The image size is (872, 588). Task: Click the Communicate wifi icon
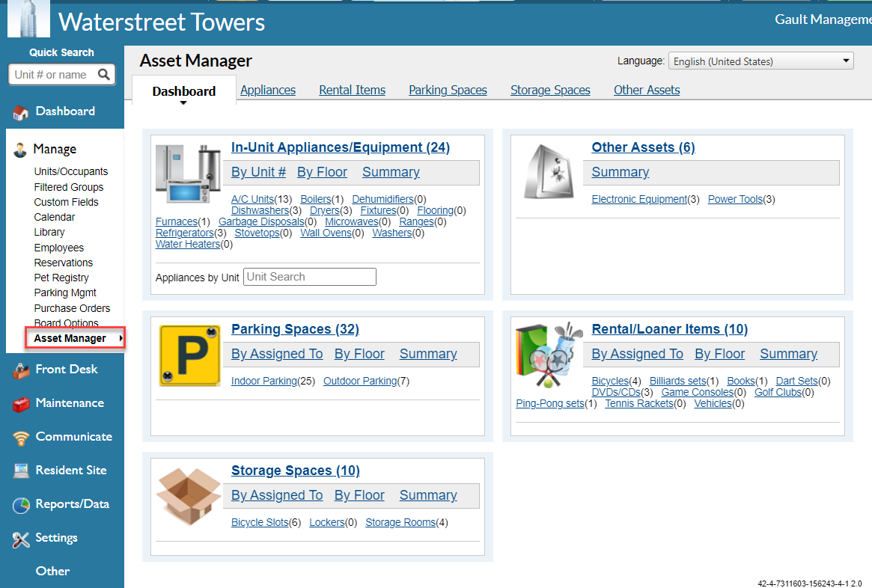coord(21,438)
